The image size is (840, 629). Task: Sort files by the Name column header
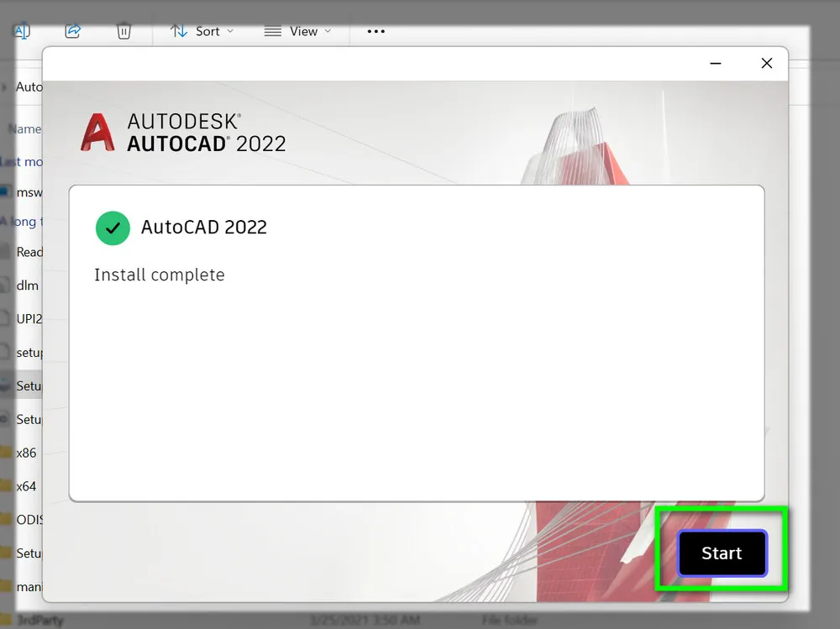(25, 128)
